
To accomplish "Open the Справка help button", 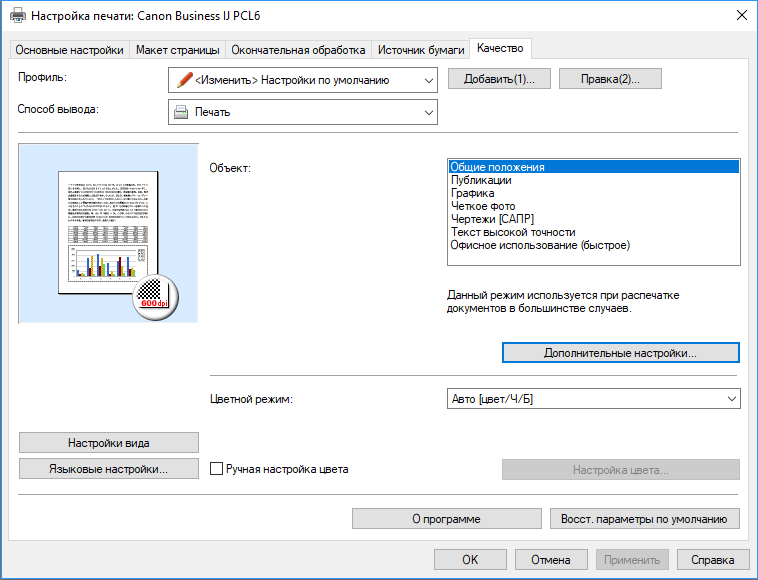I will pos(713,560).
